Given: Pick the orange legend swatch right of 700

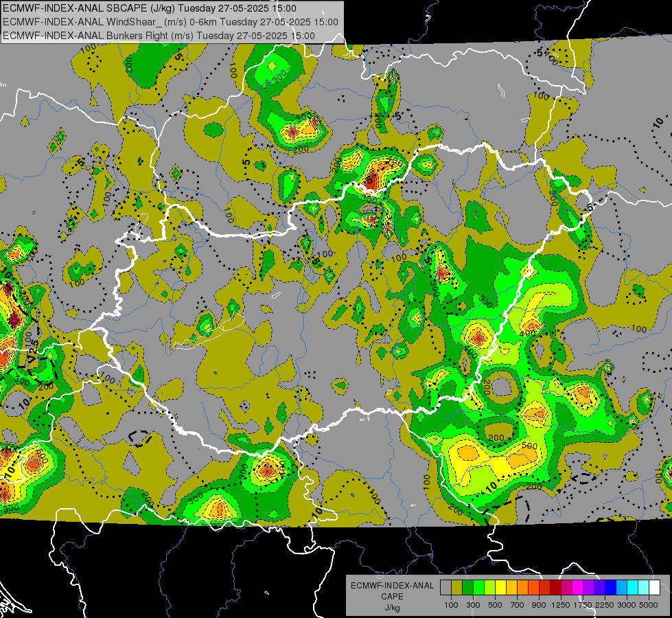Looking at the screenshot, I should click(523, 588).
